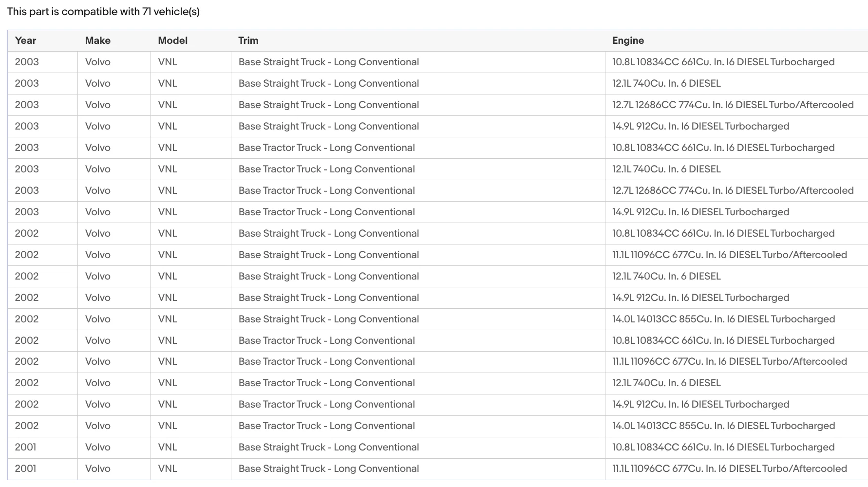Select 14.0L engine cell for 2002 Tractor Truck
Screen dimensions: 868x487
(736, 426)
